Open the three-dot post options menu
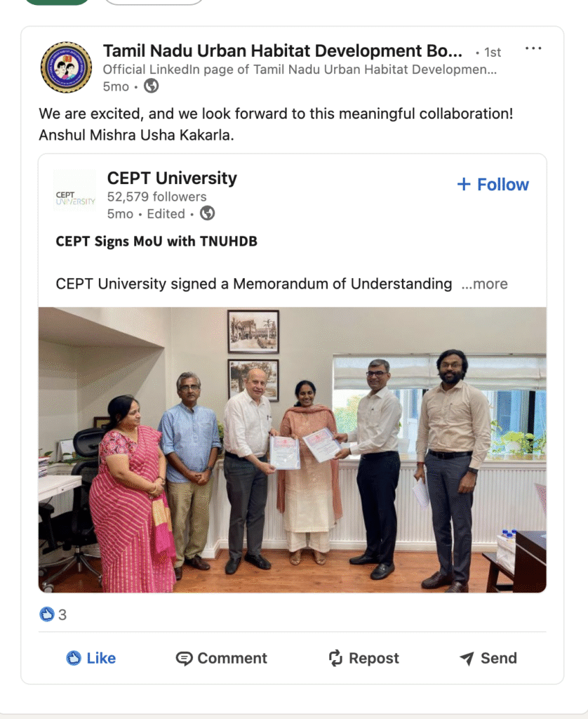The height and width of the screenshot is (719, 588). (x=533, y=49)
